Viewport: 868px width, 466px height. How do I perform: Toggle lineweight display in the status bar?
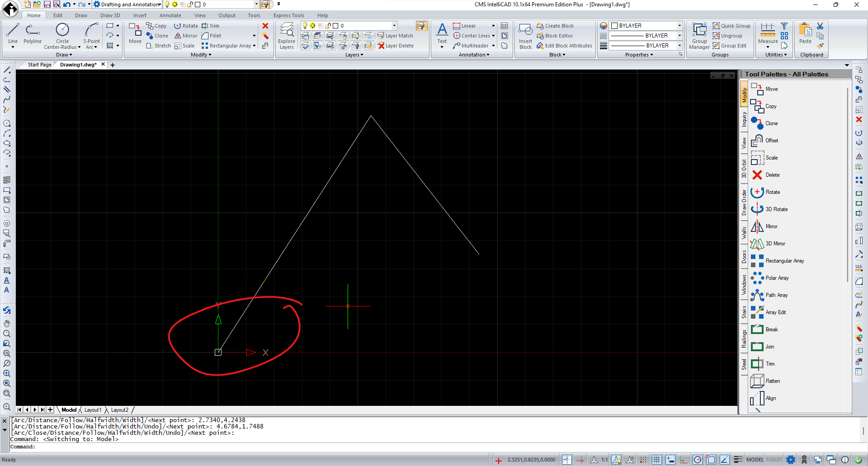(738, 460)
